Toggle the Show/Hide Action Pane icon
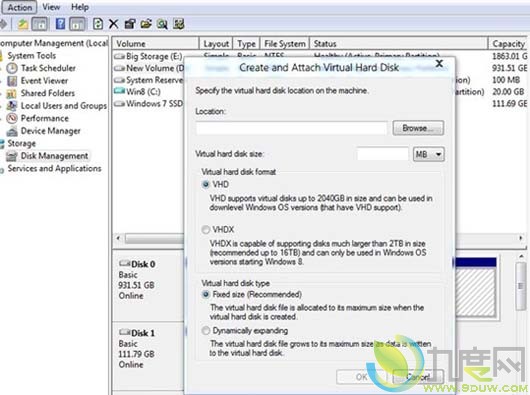 (77, 24)
